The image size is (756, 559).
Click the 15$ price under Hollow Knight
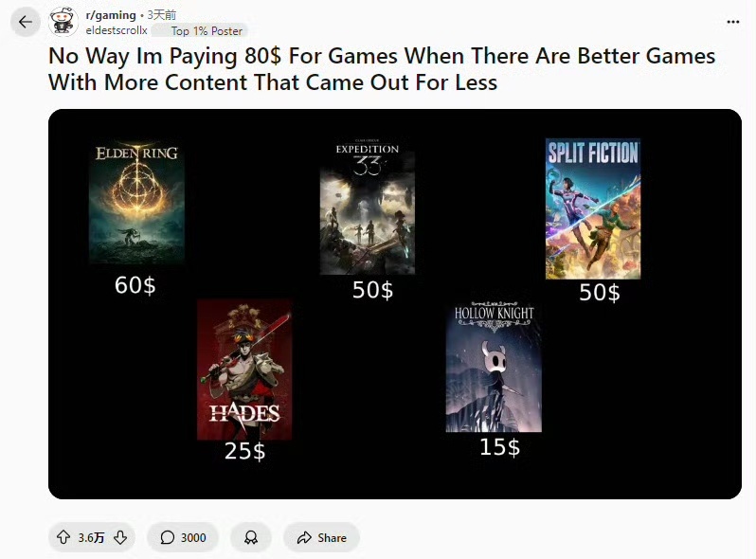coord(500,446)
